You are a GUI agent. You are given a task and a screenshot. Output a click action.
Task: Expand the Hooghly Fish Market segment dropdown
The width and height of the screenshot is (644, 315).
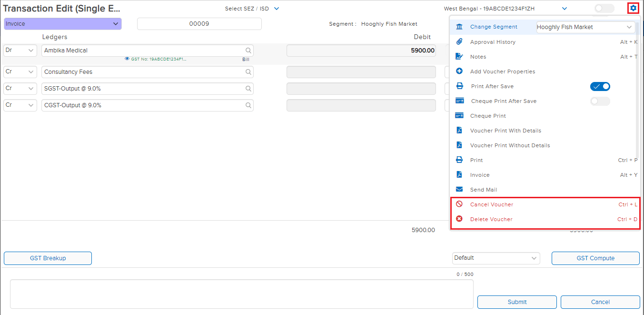coord(585,27)
